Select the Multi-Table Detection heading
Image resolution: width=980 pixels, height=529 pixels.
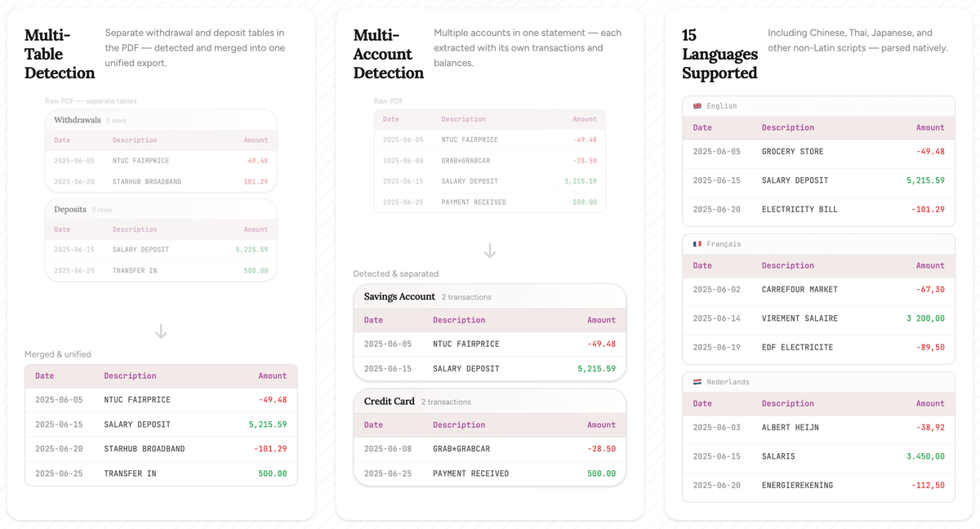59,54
